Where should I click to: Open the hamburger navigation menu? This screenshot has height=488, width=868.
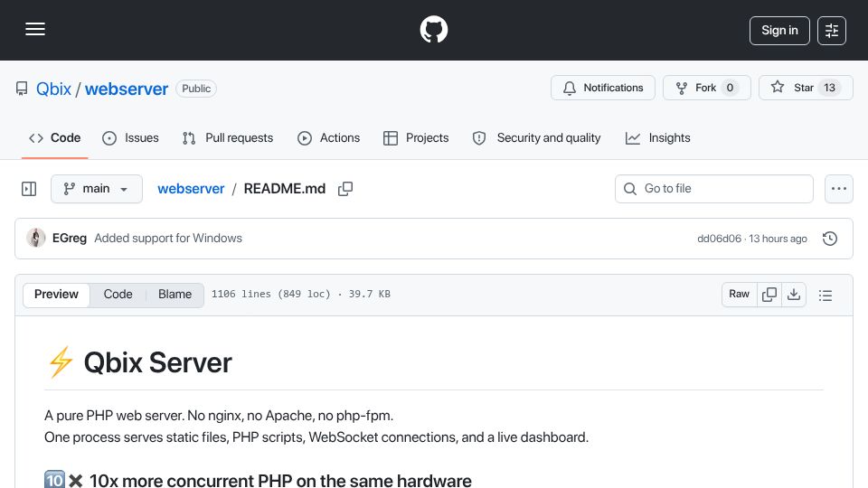tap(35, 29)
